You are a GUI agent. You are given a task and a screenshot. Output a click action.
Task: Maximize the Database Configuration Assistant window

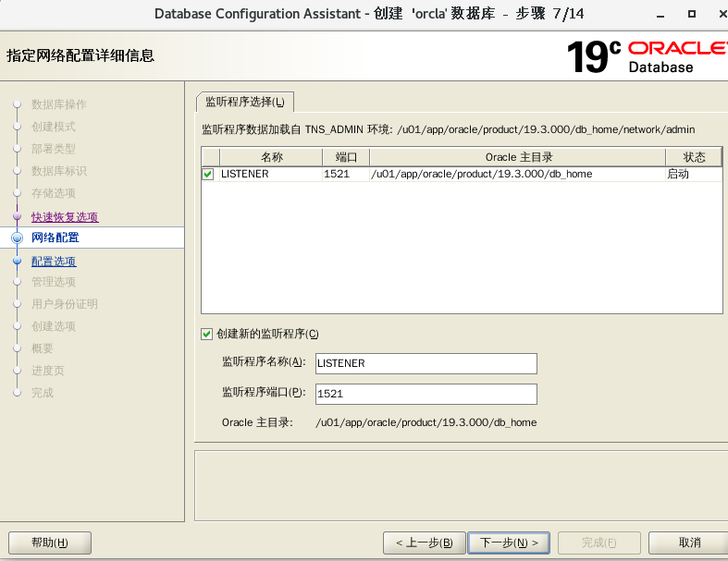[x=689, y=15]
